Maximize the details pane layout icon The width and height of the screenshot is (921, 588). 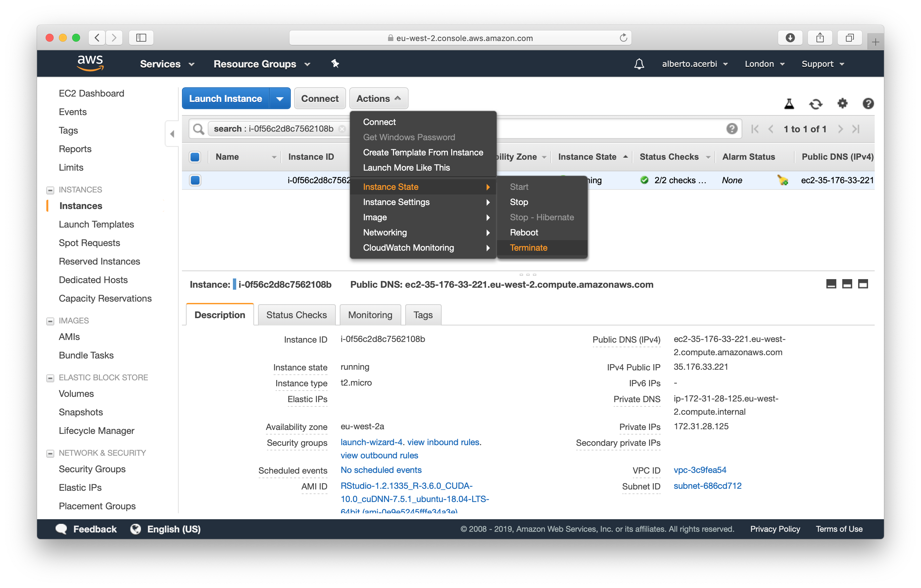(x=863, y=284)
